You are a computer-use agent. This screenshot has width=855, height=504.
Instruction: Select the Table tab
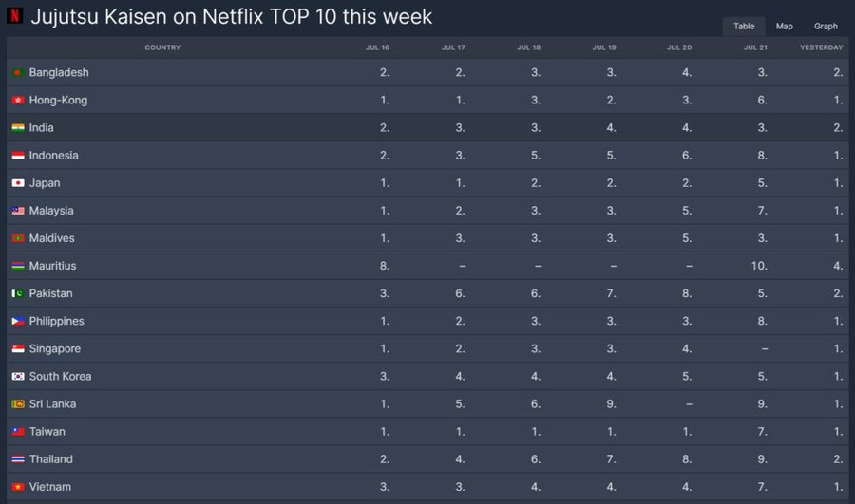(744, 27)
